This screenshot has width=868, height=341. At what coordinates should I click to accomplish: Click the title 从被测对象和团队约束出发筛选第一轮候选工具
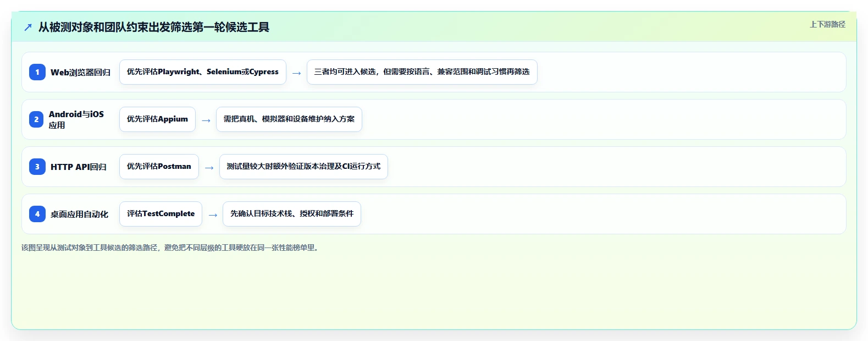pyautogui.click(x=154, y=27)
